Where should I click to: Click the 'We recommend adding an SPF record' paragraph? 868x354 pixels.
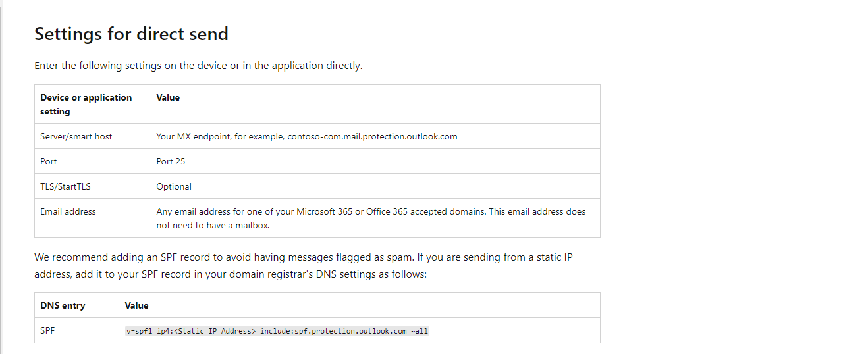(304, 265)
